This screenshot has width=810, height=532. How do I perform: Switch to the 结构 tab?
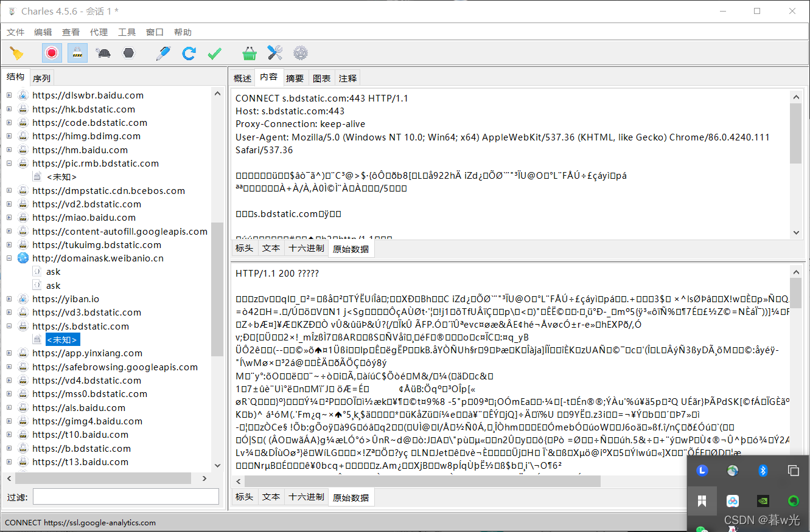coord(15,77)
